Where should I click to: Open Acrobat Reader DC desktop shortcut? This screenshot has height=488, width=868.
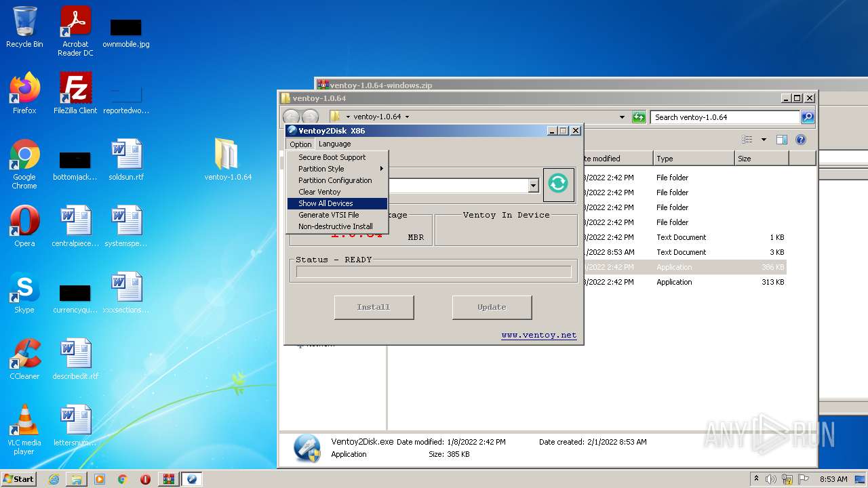pyautogui.click(x=75, y=31)
